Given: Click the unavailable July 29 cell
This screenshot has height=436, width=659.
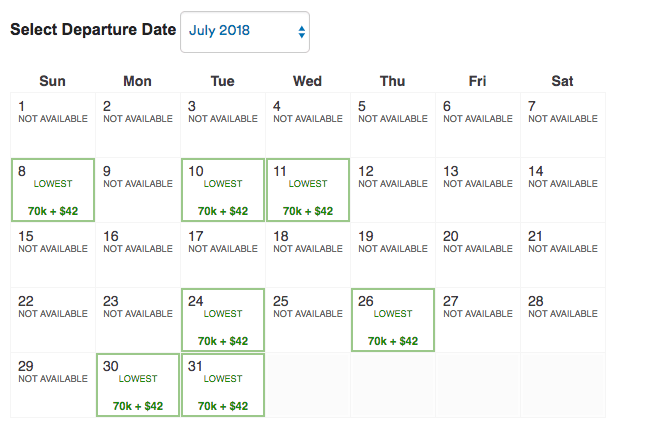Looking at the screenshot, I should [x=53, y=385].
